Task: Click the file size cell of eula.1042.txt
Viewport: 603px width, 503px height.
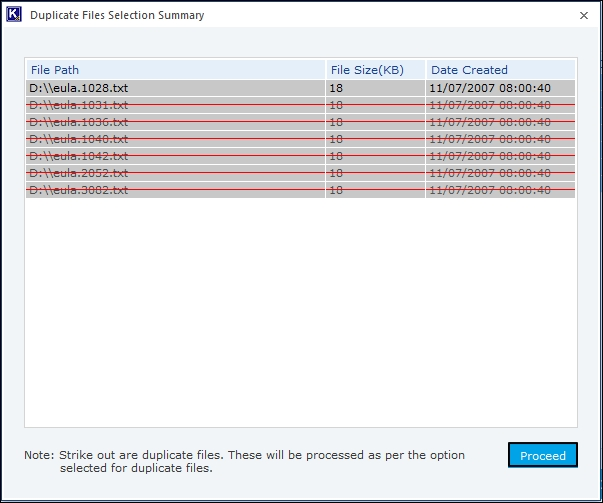Action: [x=375, y=156]
